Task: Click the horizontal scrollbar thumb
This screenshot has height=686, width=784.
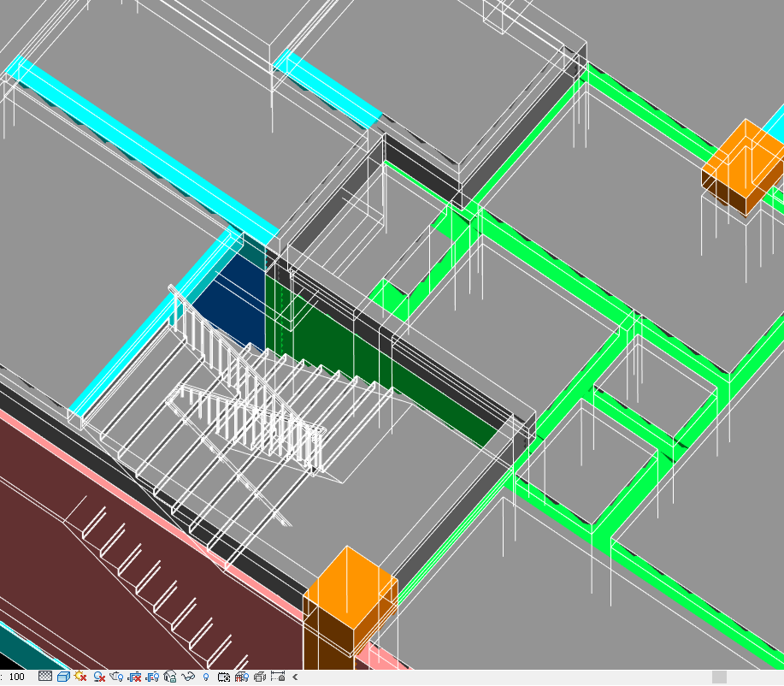Action: click(719, 677)
